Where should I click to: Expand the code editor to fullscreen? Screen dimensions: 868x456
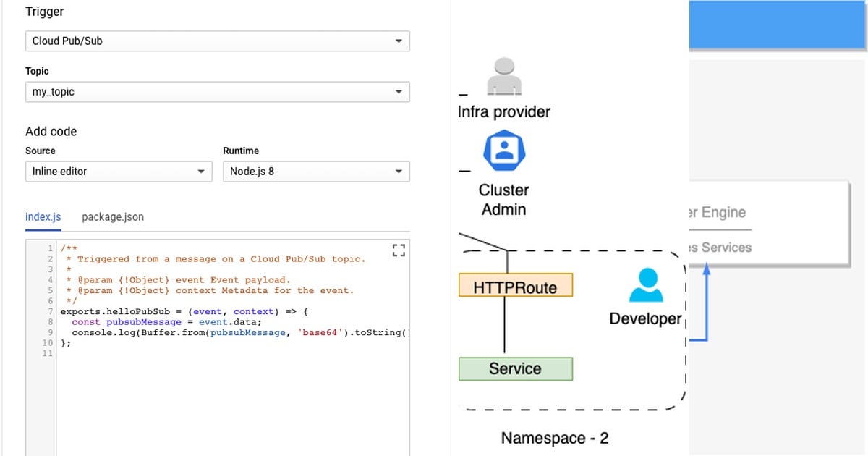pos(398,250)
